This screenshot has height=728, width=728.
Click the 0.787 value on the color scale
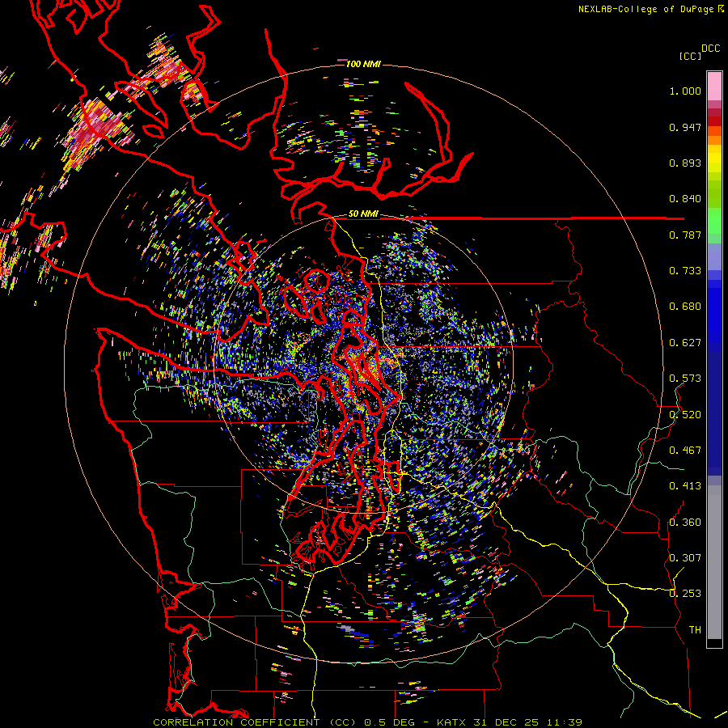(x=685, y=235)
